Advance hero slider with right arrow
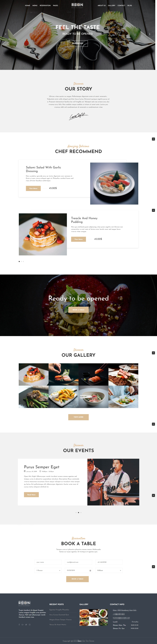 (150, 34)
